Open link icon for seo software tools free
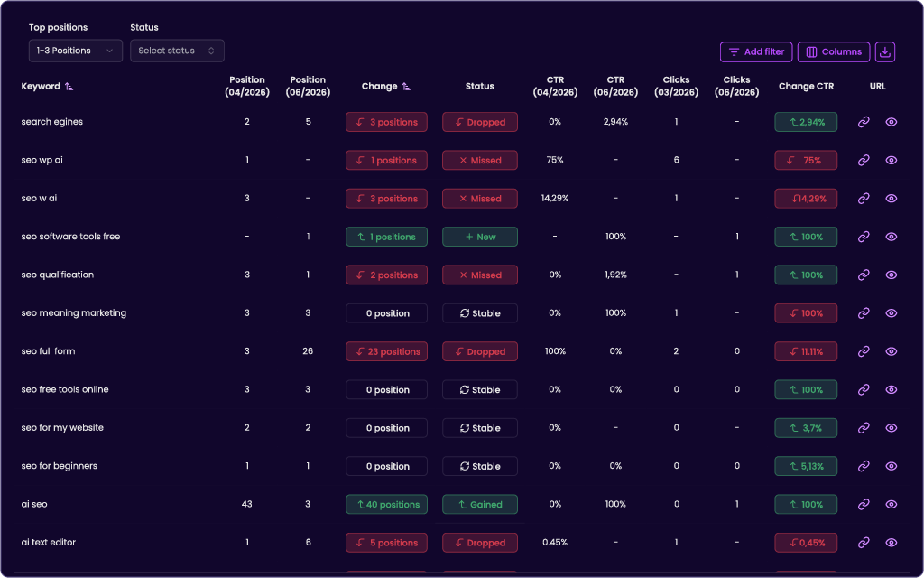Screen dimensions: 924x578 coord(864,237)
